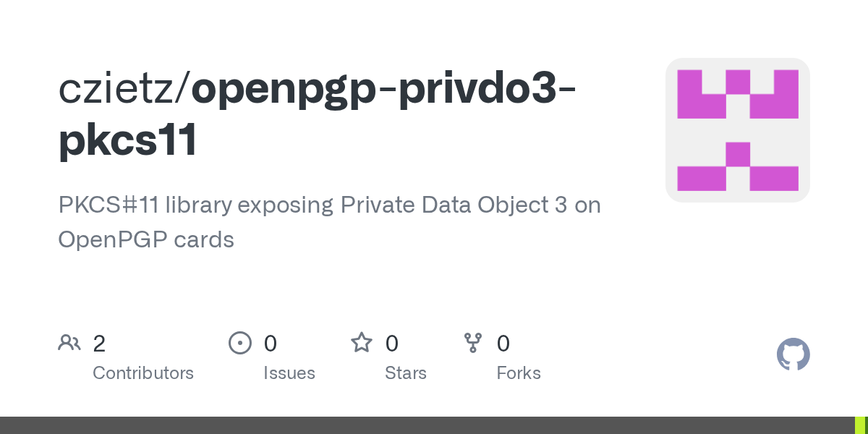The height and width of the screenshot is (434, 868).
Task: Click the 'OpenPGP cards' description line
Action: coord(146,239)
